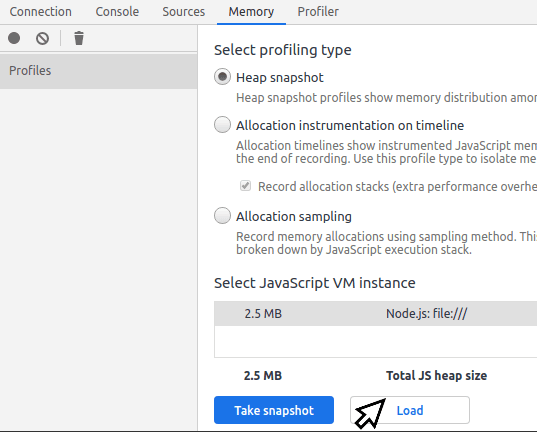Open the Sources tab
Image resolution: width=537 pixels, height=432 pixels.
pyautogui.click(x=184, y=12)
